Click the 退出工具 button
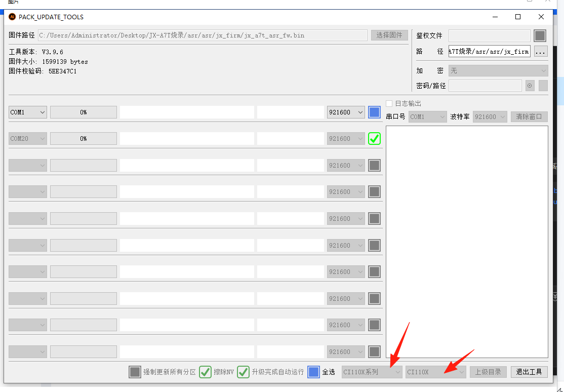This screenshot has width=564, height=392. click(x=529, y=372)
